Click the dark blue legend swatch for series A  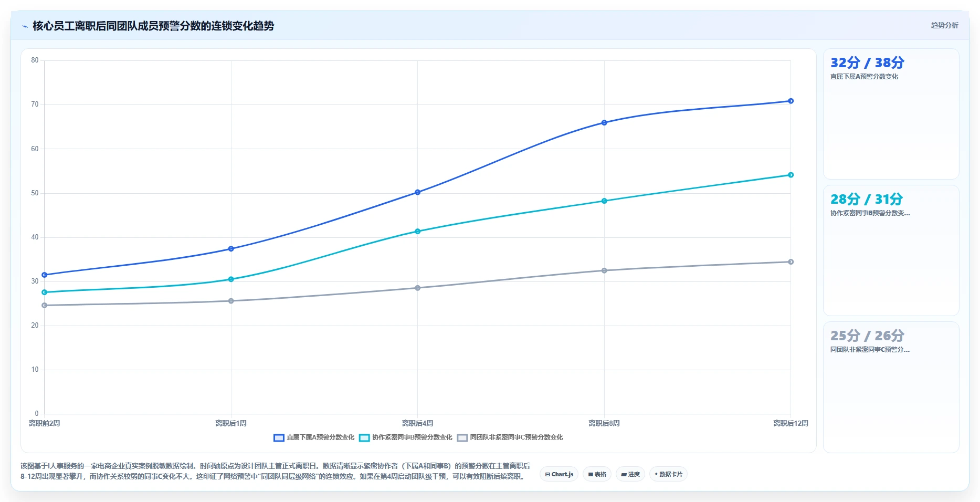279,437
